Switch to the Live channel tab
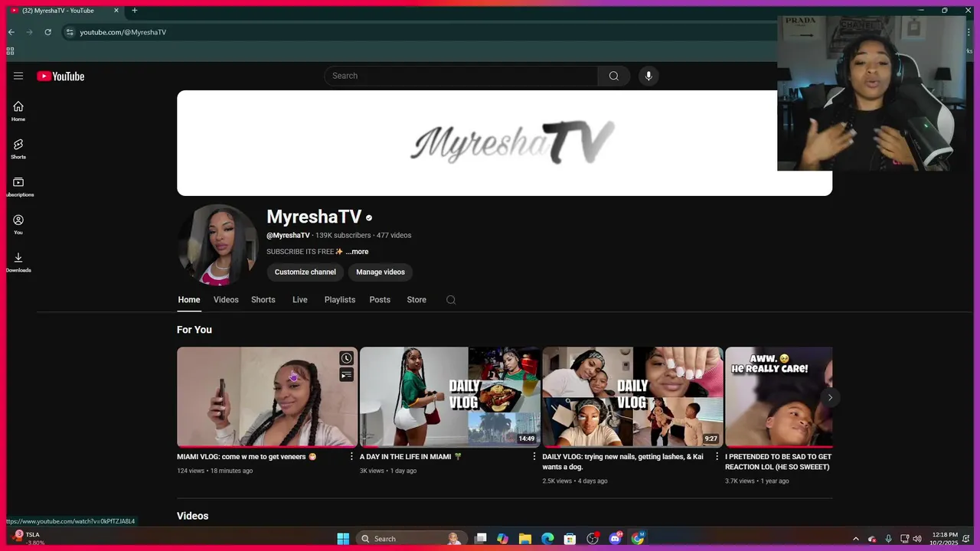Image resolution: width=980 pixels, height=551 pixels. (x=300, y=300)
